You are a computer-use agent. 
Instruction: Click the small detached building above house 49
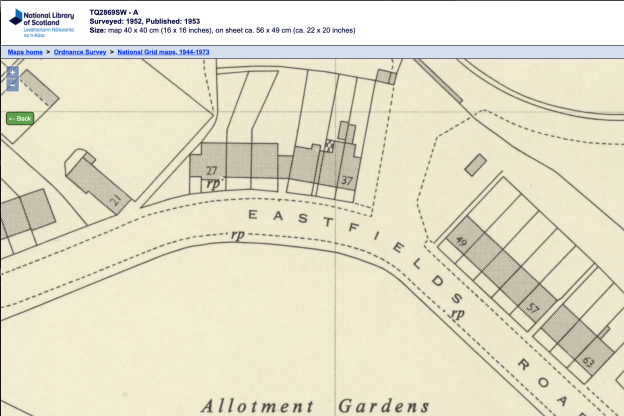(475, 164)
